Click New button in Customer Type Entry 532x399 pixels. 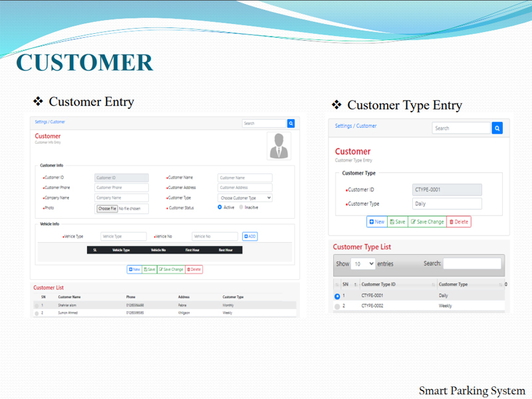pos(376,221)
